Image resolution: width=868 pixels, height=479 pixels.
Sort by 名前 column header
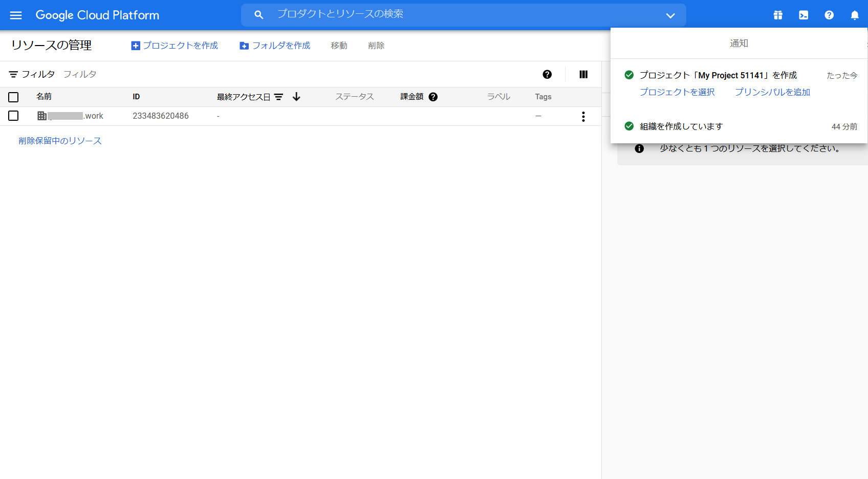click(x=44, y=97)
